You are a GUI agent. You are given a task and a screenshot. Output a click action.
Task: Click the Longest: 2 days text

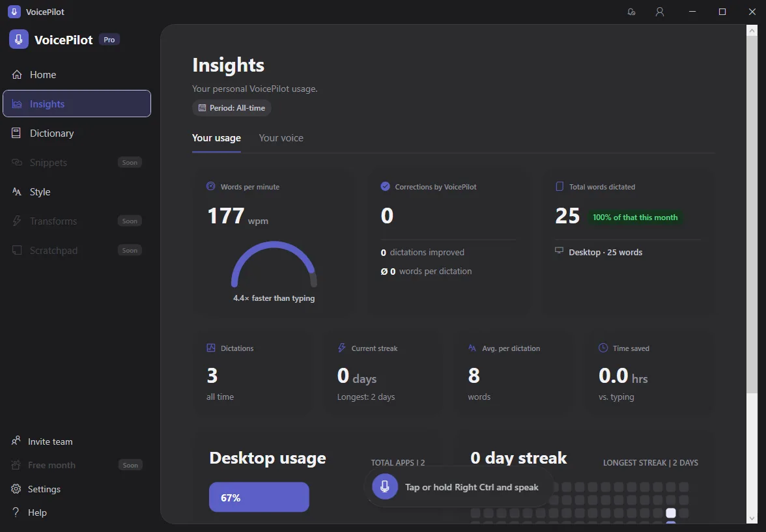[x=366, y=397]
